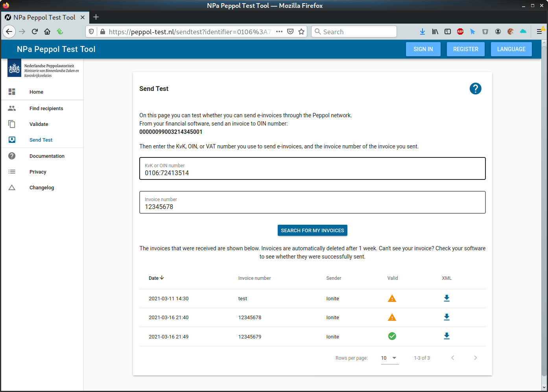548x392 pixels.
Task: Close the NPa Peppol Test Tool tab
Action: click(83, 17)
